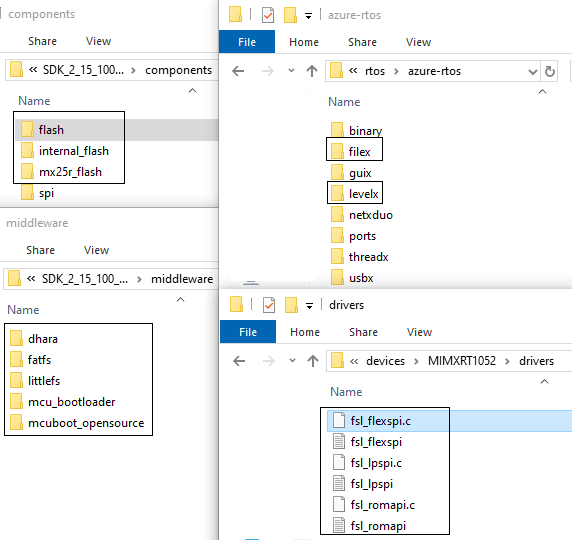The width and height of the screenshot is (572, 540).
Task: Click the Back arrow in drivers window
Action: coord(239,361)
